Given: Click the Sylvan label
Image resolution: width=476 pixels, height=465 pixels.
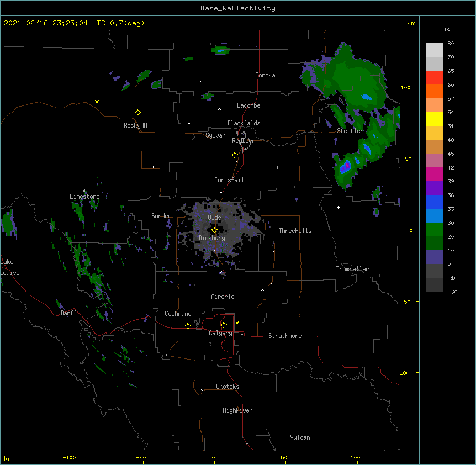Looking at the screenshot, I should [x=215, y=135].
